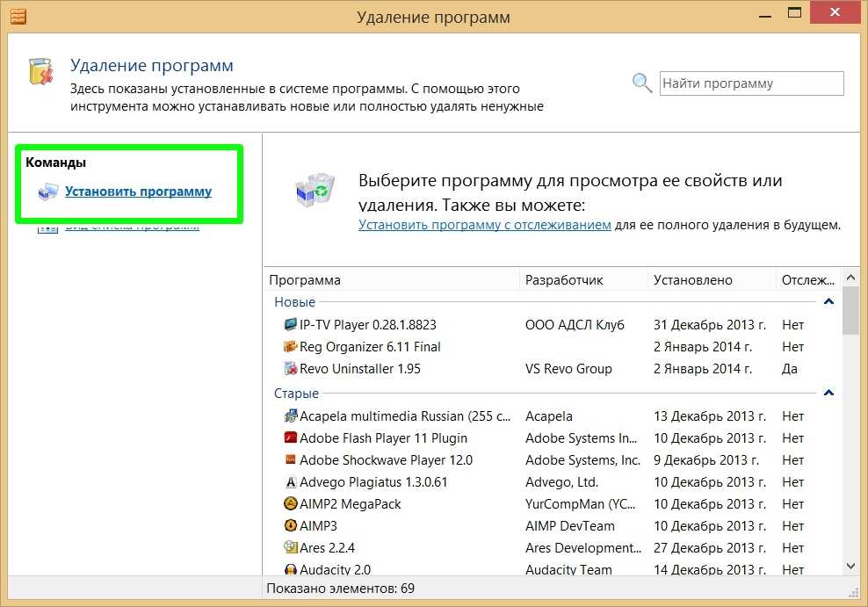The image size is (868, 607).
Task: Click in the Найти программу search field
Action: tap(750, 83)
